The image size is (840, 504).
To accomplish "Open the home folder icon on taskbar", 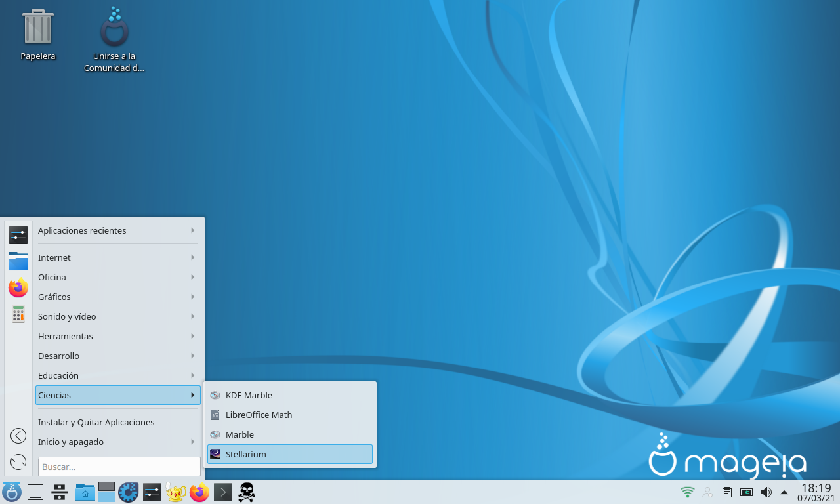I will [x=85, y=492].
